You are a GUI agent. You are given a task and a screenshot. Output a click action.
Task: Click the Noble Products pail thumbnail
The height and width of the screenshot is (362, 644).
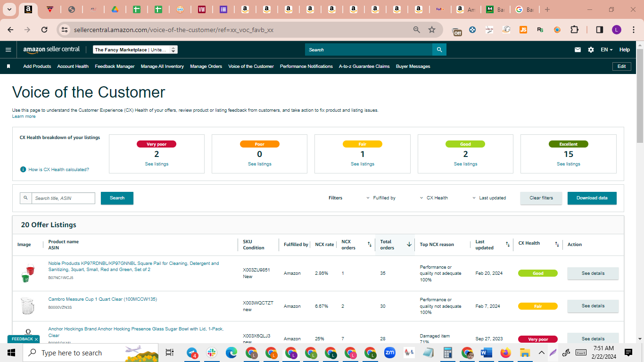point(28,273)
